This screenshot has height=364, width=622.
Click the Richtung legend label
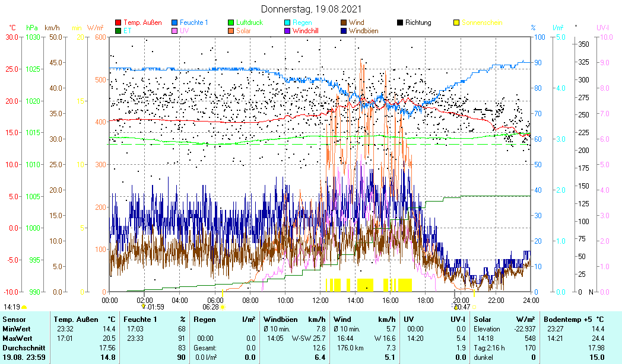coord(418,23)
